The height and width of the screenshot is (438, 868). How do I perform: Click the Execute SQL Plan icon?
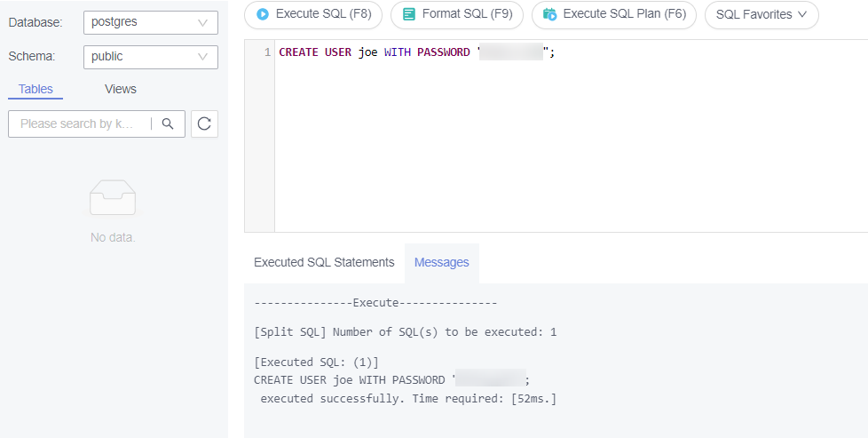pos(550,14)
